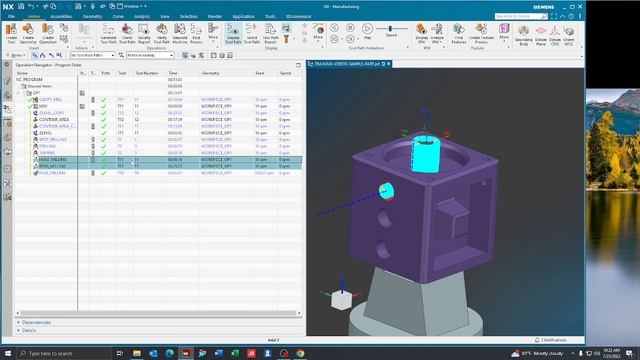Select the HOLE_MILLING operation
The height and width of the screenshot is (360, 640).
point(52,160)
